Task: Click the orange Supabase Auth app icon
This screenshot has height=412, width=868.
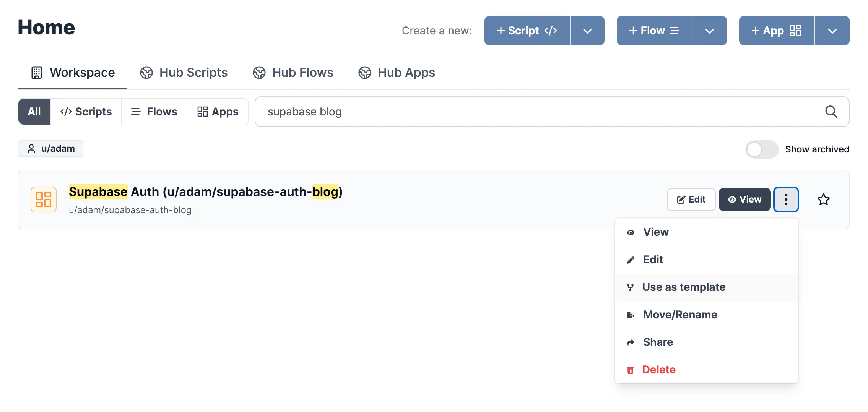Action: (x=44, y=200)
